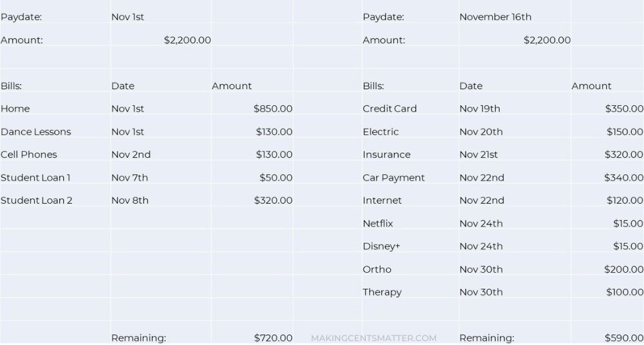This screenshot has width=644, height=345.
Task: Select the left $2,200.00 amount cell
Action: [161, 40]
